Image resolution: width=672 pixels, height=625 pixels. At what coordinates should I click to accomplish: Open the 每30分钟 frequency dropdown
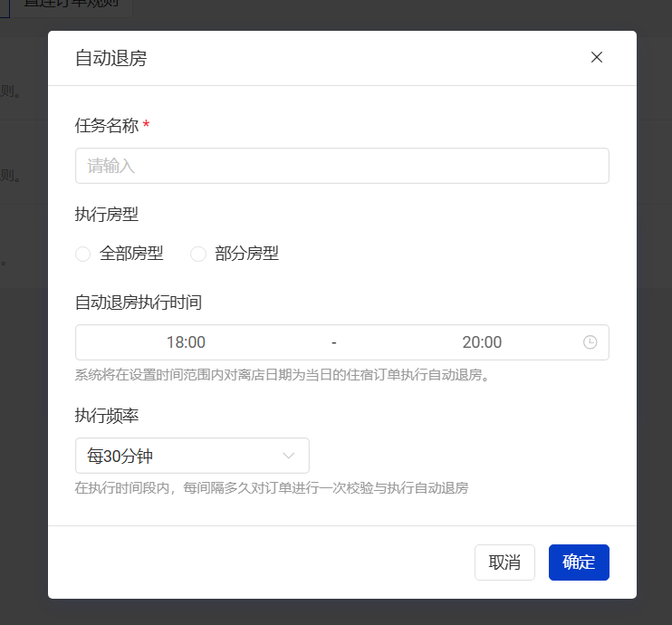coord(181,456)
